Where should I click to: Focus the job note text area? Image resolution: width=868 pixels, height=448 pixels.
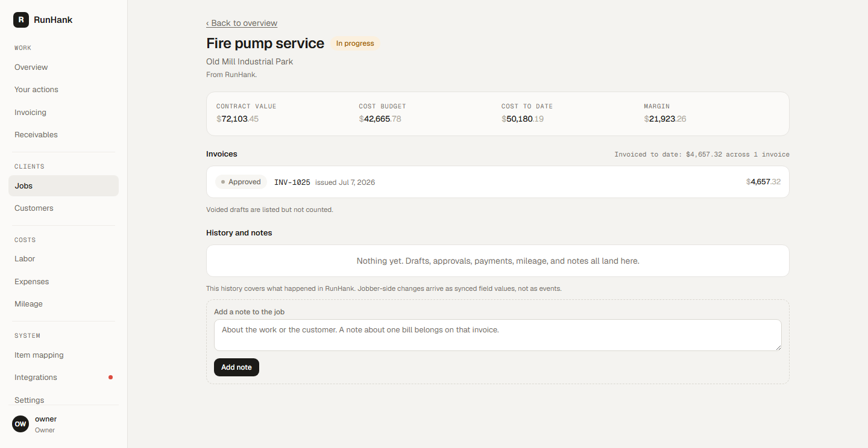[498, 335]
